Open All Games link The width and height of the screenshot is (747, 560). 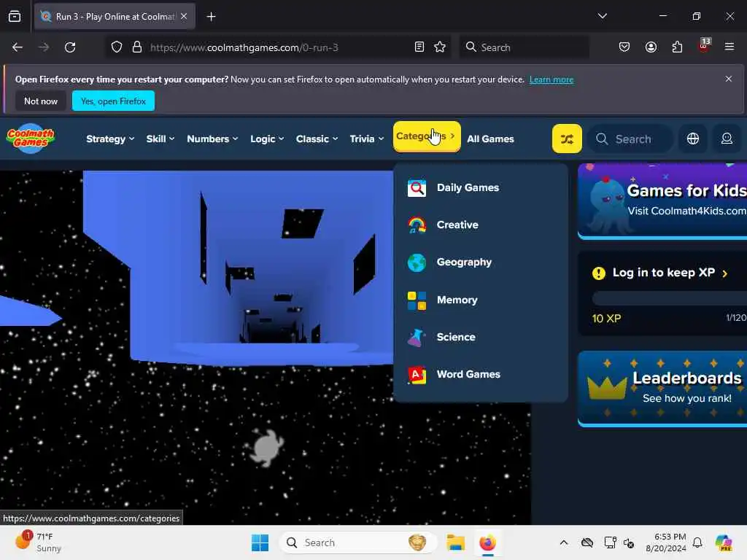[x=490, y=139]
